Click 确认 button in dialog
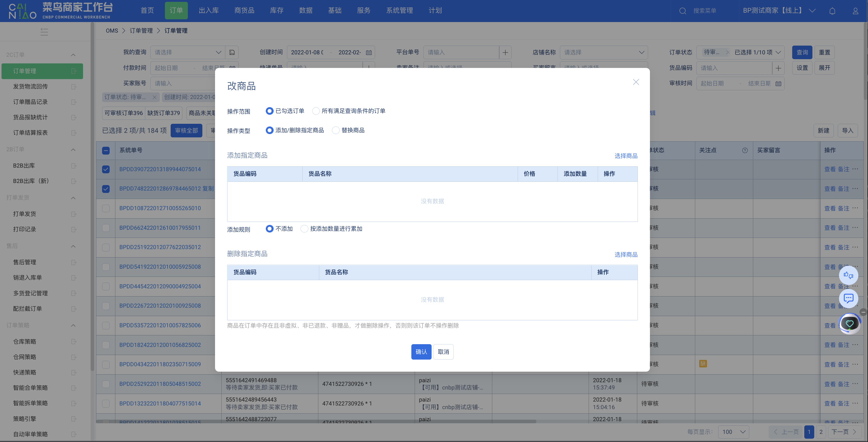Viewport: 868px width, 442px height. [x=421, y=352]
